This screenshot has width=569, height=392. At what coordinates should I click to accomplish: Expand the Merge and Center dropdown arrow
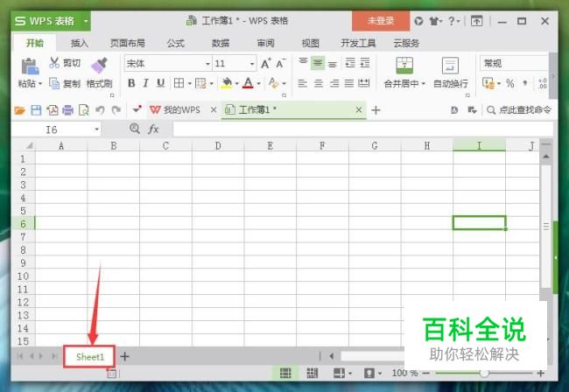click(x=423, y=84)
